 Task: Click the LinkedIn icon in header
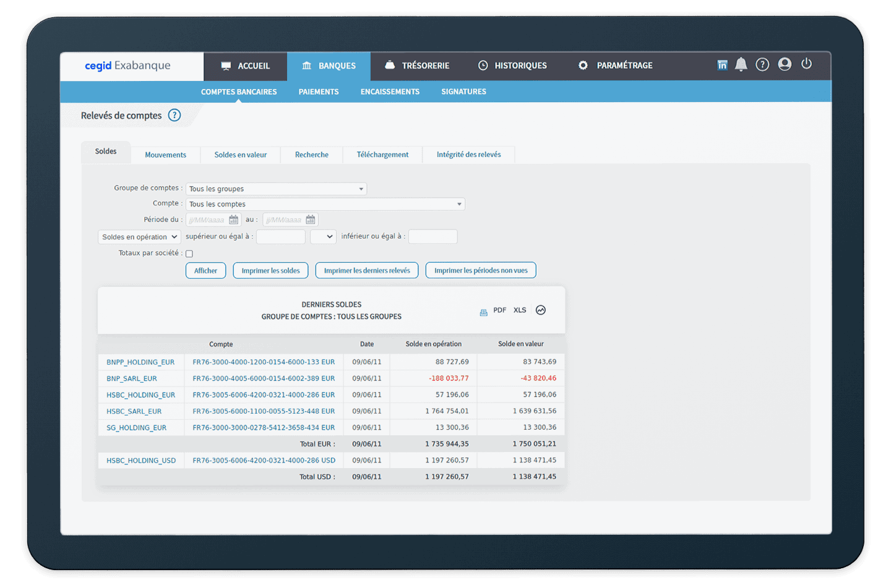pos(722,65)
